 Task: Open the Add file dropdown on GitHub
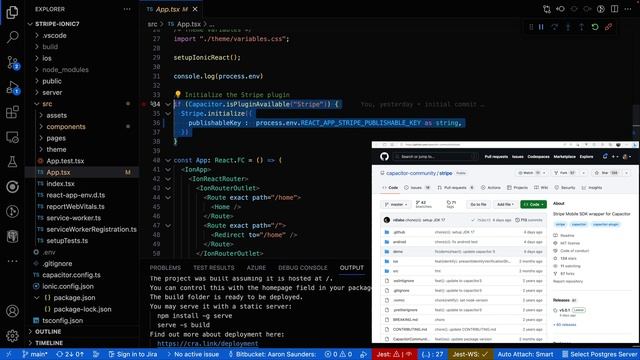click(x=505, y=204)
